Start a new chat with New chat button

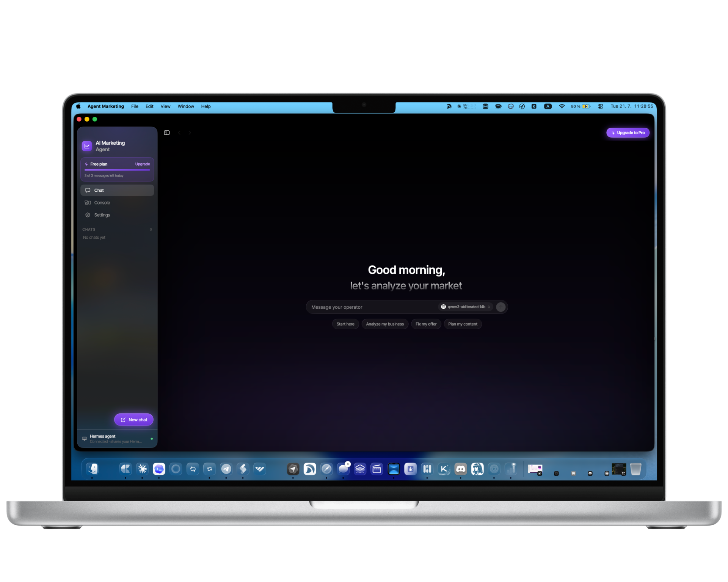pyautogui.click(x=134, y=419)
